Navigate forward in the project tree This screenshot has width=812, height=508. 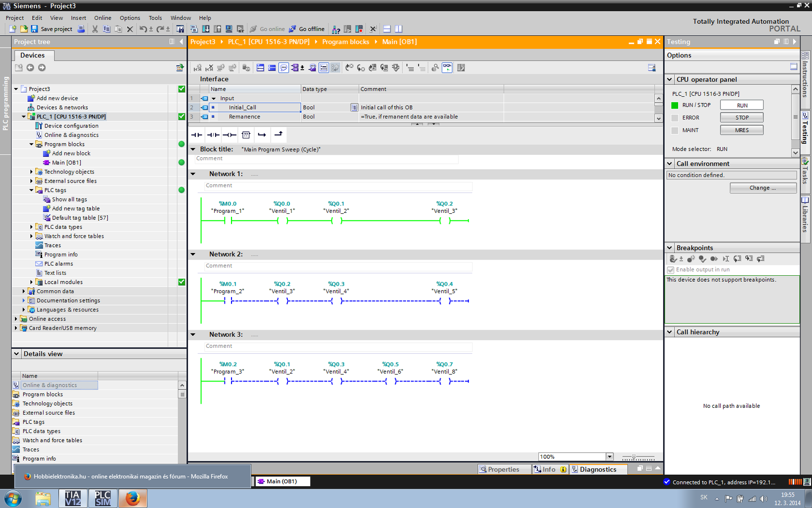click(x=42, y=67)
